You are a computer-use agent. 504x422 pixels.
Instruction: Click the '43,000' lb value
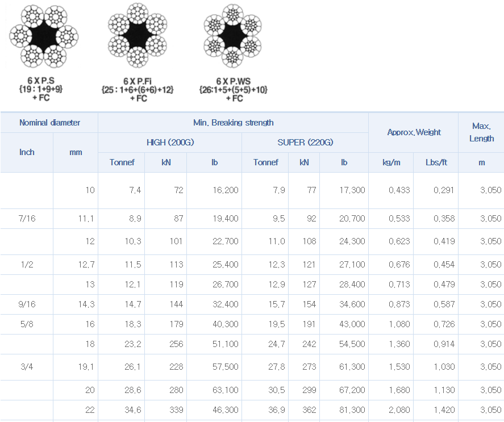coord(352,324)
